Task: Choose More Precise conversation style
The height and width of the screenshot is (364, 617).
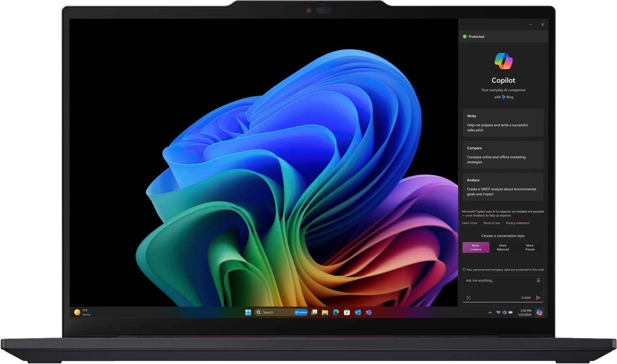Action: (530, 247)
